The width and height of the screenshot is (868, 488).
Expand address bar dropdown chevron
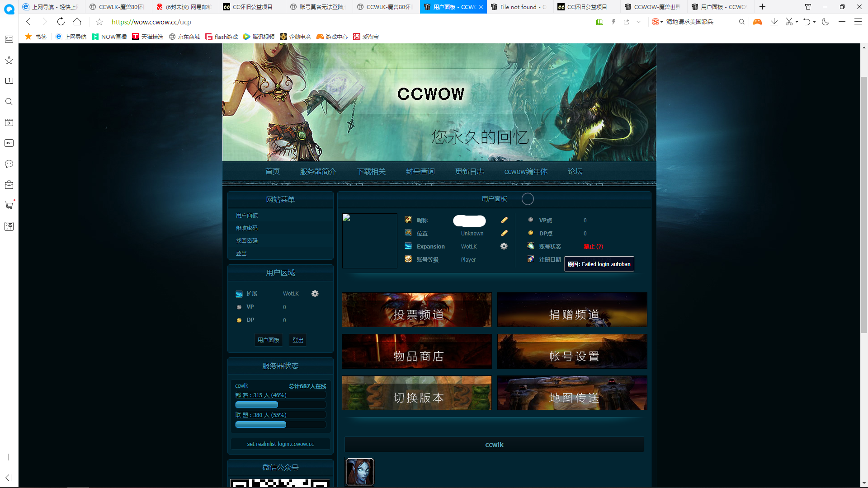(x=638, y=22)
